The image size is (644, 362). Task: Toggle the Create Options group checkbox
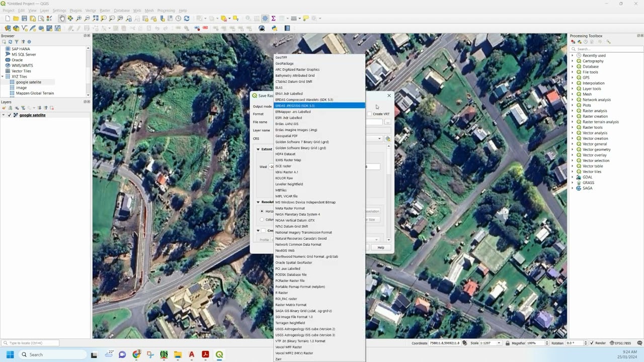[263, 231]
